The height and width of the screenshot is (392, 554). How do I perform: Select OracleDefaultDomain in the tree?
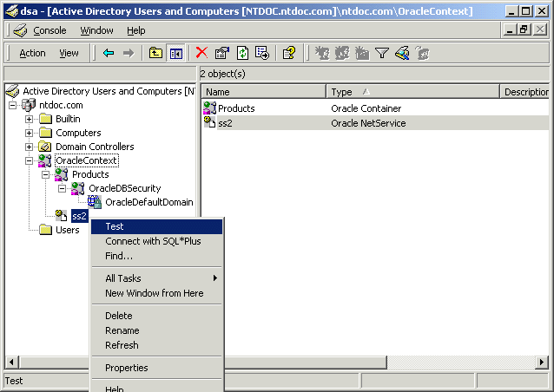pyautogui.click(x=148, y=202)
